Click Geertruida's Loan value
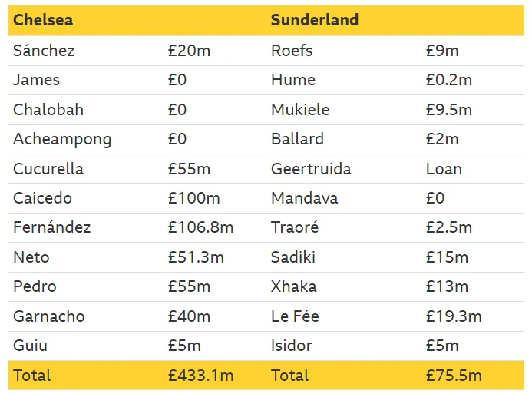The height and width of the screenshot is (394, 532). coord(444,169)
